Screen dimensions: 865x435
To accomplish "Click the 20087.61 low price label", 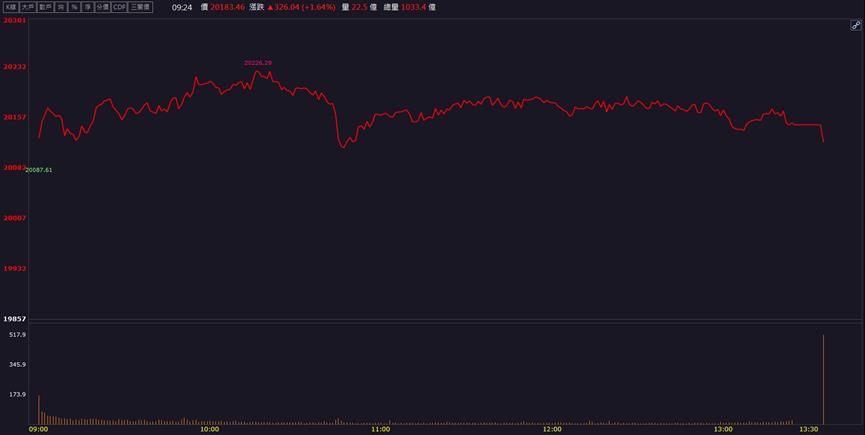I will click(39, 170).
